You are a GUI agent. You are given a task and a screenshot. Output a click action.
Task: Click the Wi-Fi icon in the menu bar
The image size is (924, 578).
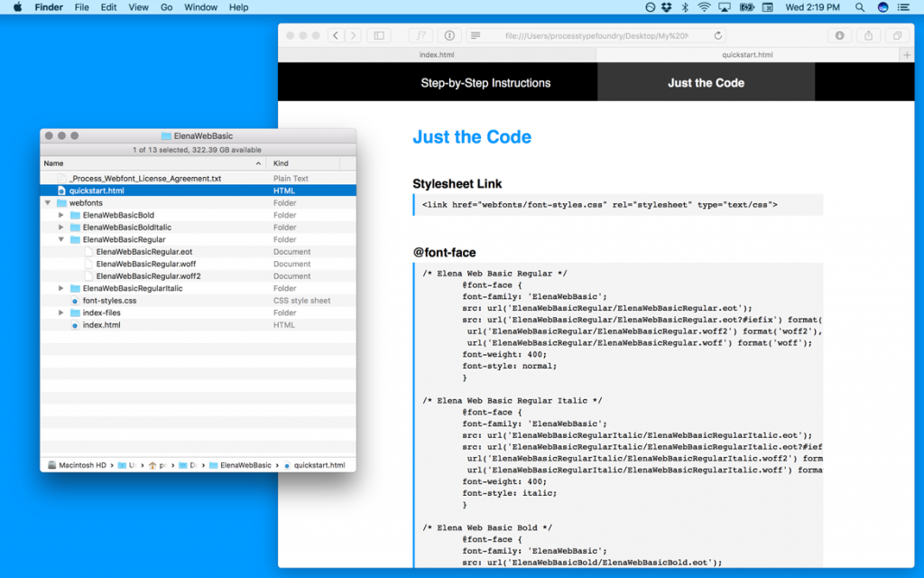tap(705, 7)
